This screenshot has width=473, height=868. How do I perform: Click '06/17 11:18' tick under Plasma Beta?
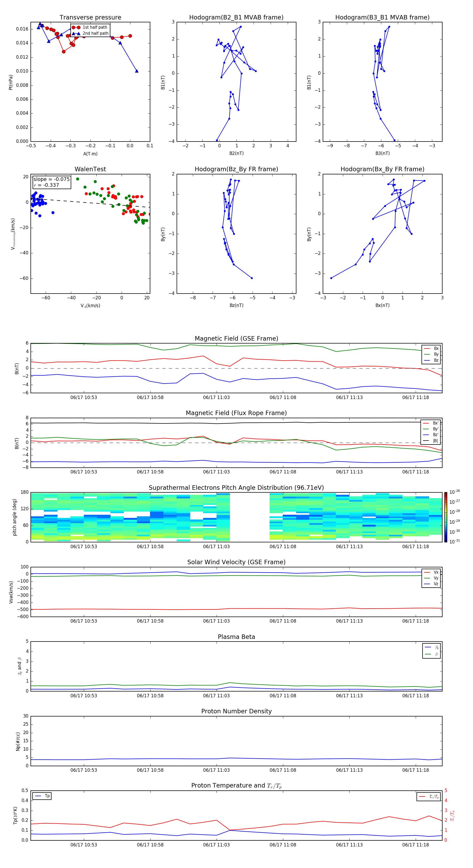(415, 696)
